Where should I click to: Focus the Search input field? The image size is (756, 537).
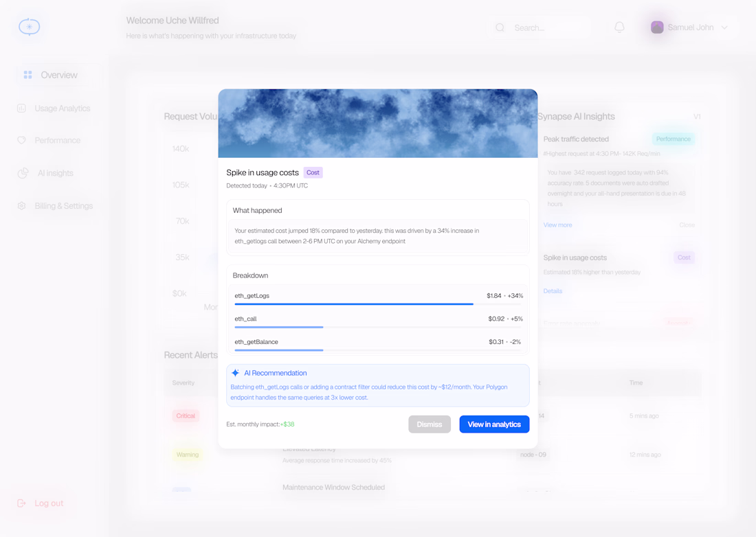(540, 27)
